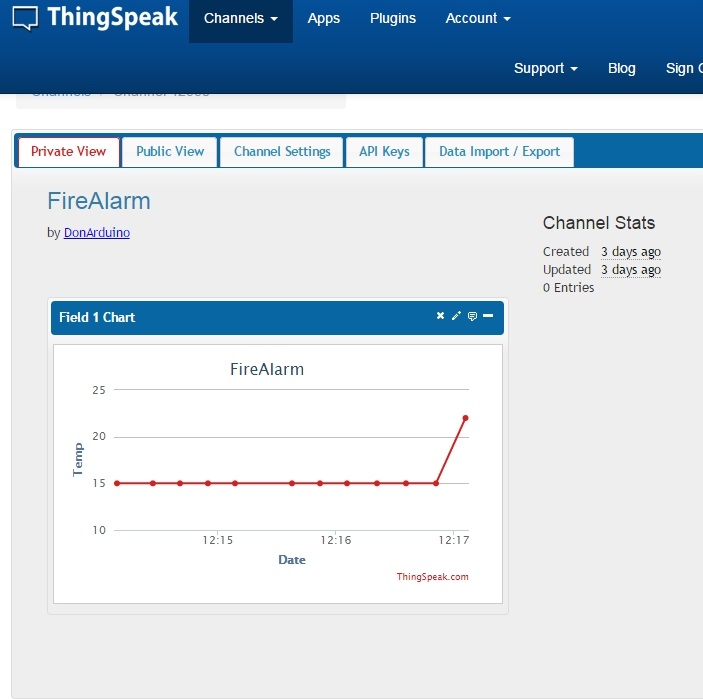Click the Date x-axis title
The image size is (703, 699).
[x=292, y=560]
